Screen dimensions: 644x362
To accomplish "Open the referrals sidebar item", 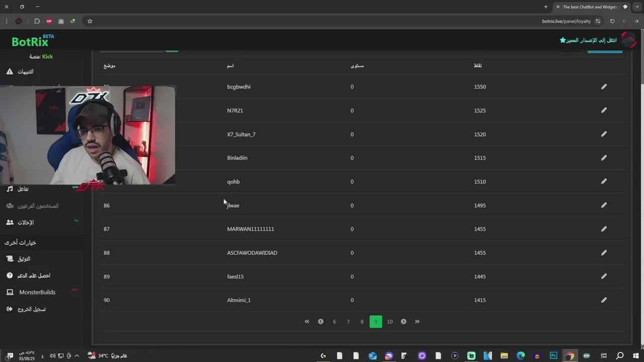I will [x=20, y=222].
